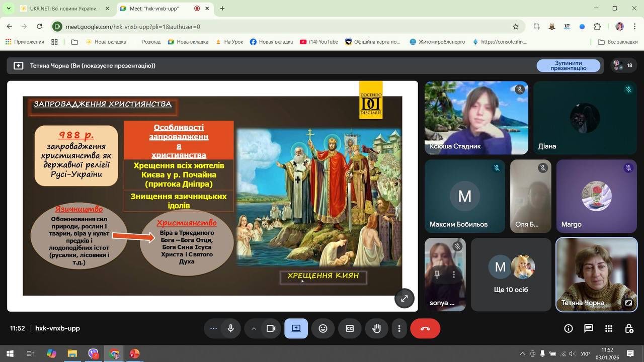Open microphone settings three-dots next to mic
This screenshot has width=644, height=362.
(x=213, y=328)
